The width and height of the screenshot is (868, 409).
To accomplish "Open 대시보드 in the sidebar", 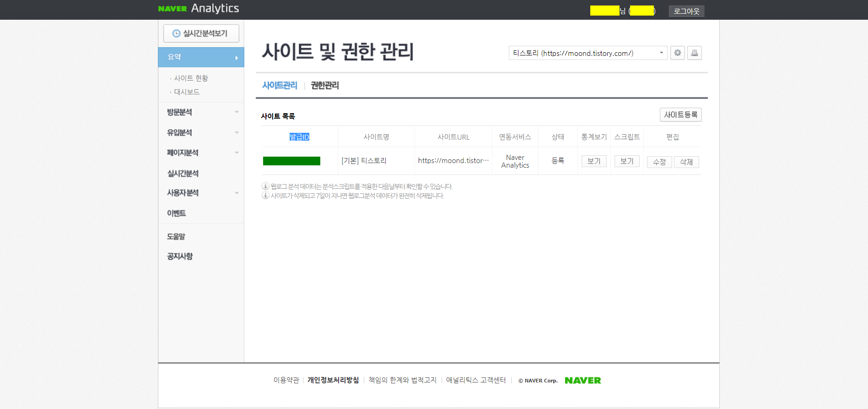I will 187,92.
